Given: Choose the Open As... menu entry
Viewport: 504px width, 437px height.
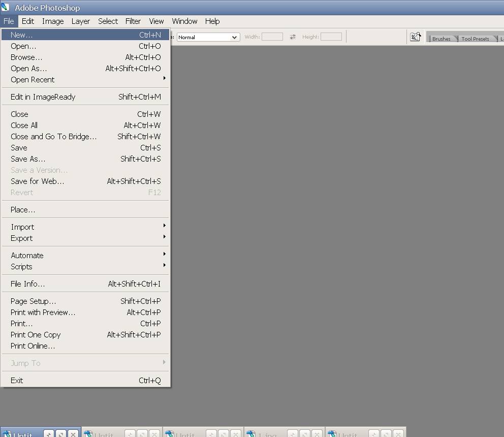Looking at the screenshot, I should click(x=85, y=69).
